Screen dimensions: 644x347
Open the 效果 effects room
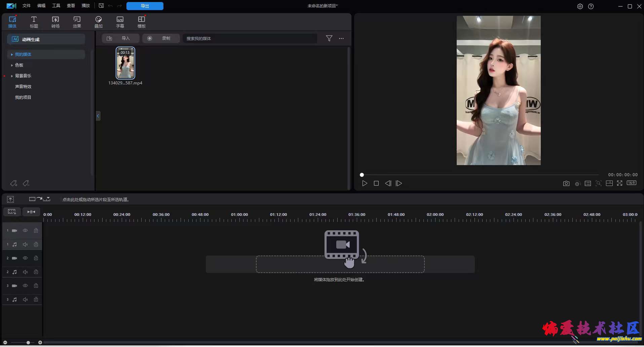77,22
